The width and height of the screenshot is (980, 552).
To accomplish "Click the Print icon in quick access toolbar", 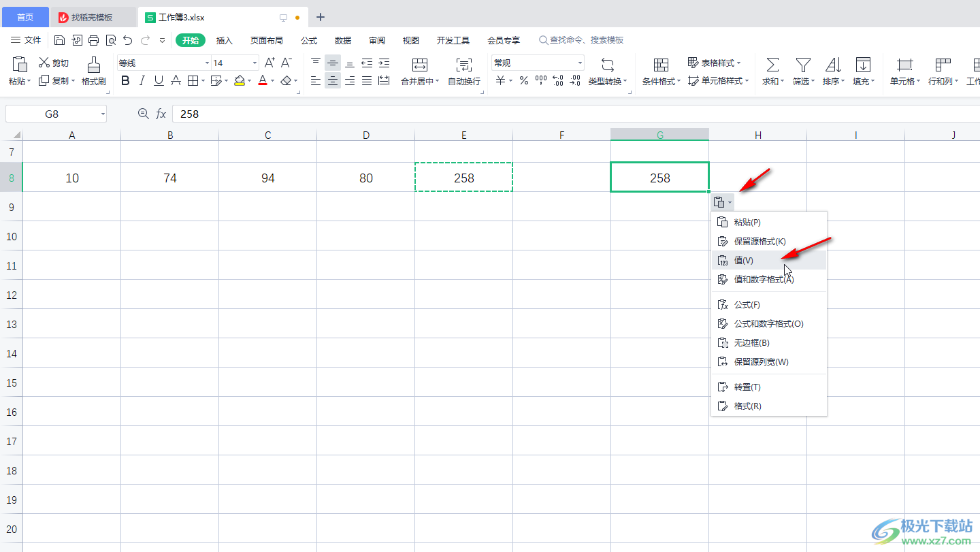I will pyautogui.click(x=94, y=40).
